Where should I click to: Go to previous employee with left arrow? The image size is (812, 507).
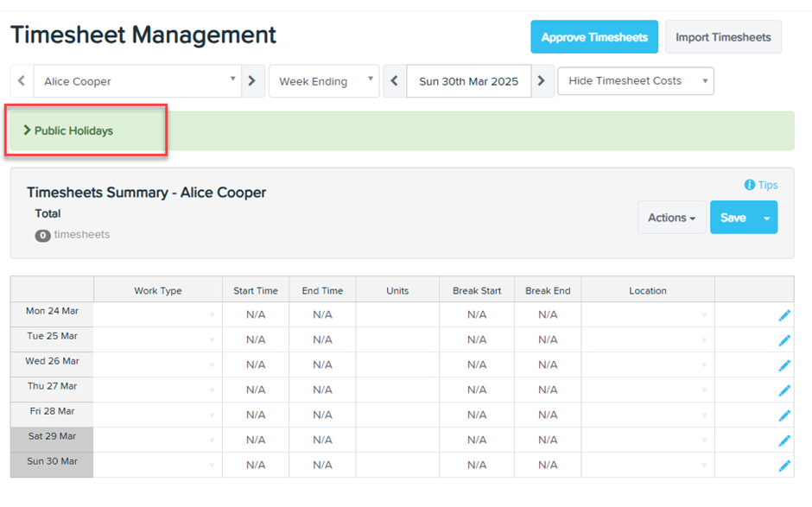point(22,81)
